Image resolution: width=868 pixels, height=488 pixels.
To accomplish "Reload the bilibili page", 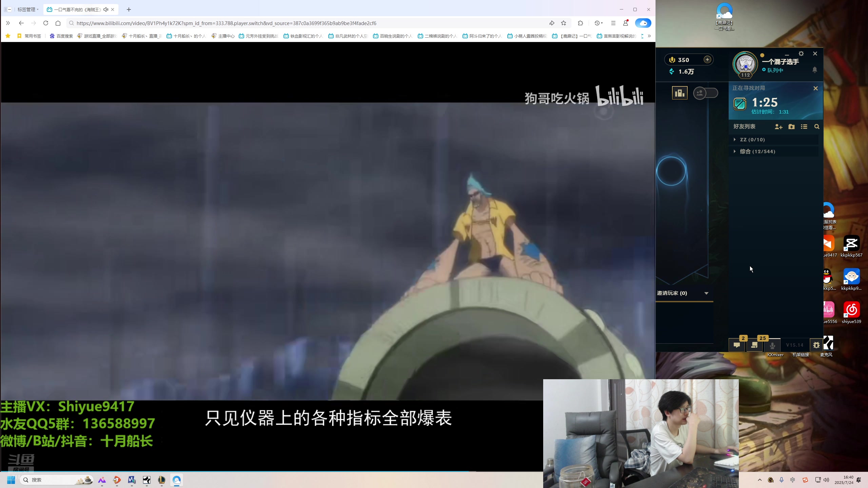I will 46,23.
